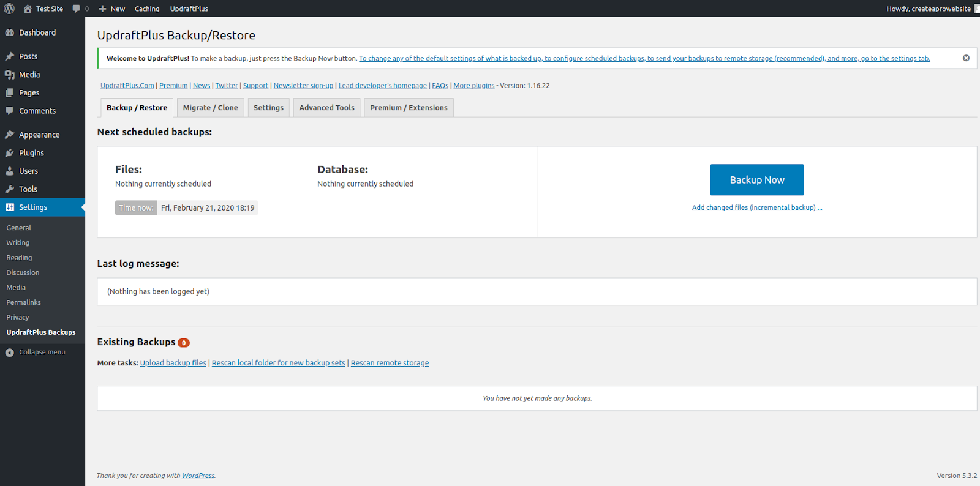Switch to the Advanced Tools tab

coord(327,108)
